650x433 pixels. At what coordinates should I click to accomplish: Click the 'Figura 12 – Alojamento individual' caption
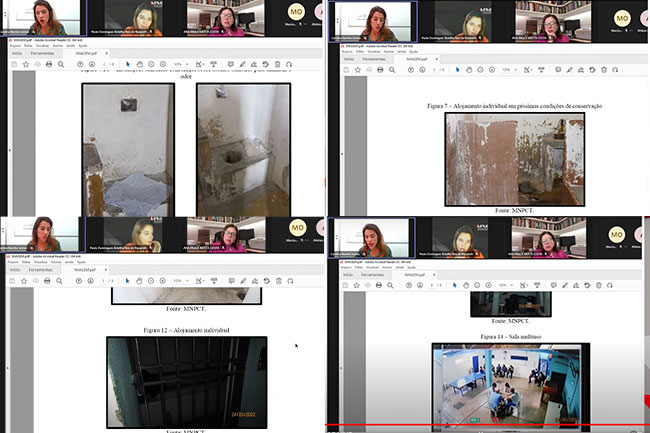click(186, 330)
